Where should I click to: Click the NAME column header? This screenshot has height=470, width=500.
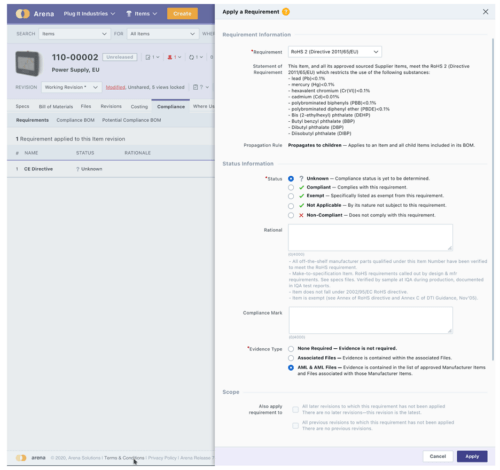(x=31, y=153)
